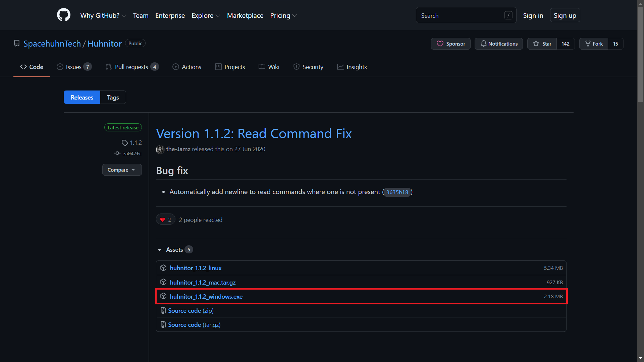Viewport: 644px width, 362px height.
Task: Click the repository book icon beside SpacehuhnTech
Action: [17, 43]
